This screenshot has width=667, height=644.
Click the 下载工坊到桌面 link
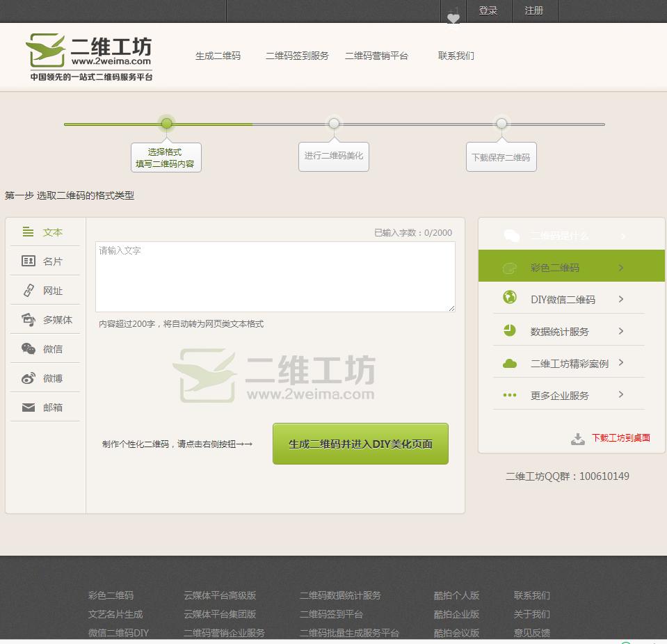[621, 437]
